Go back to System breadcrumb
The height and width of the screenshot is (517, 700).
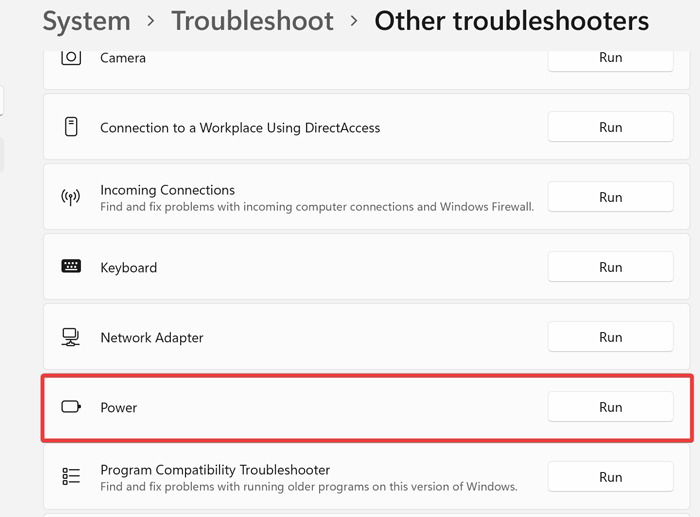87,21
